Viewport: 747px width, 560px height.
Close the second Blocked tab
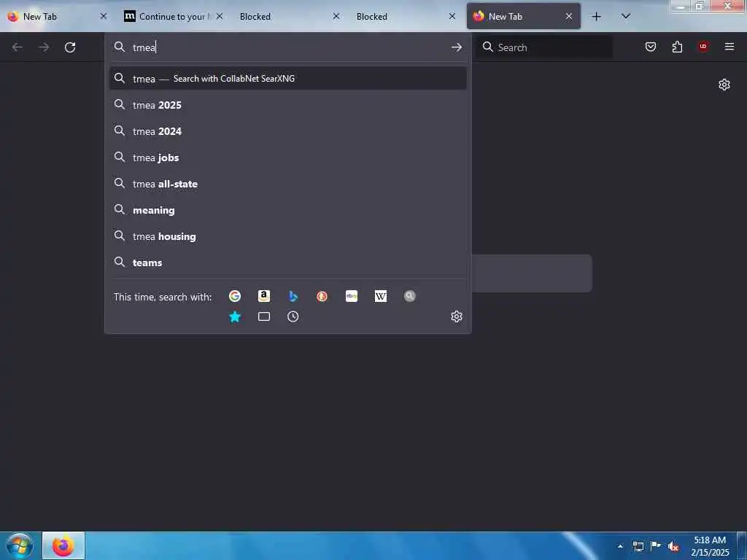(452, 17)
